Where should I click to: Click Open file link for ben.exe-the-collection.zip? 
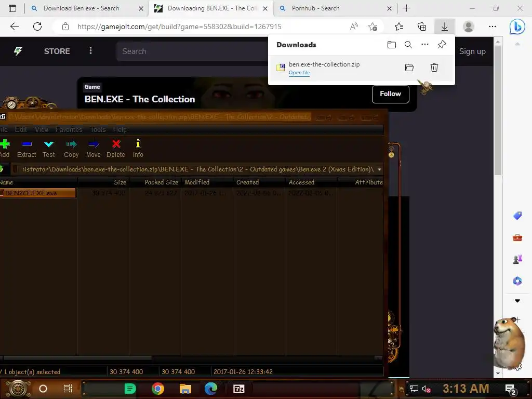[299, 73]
